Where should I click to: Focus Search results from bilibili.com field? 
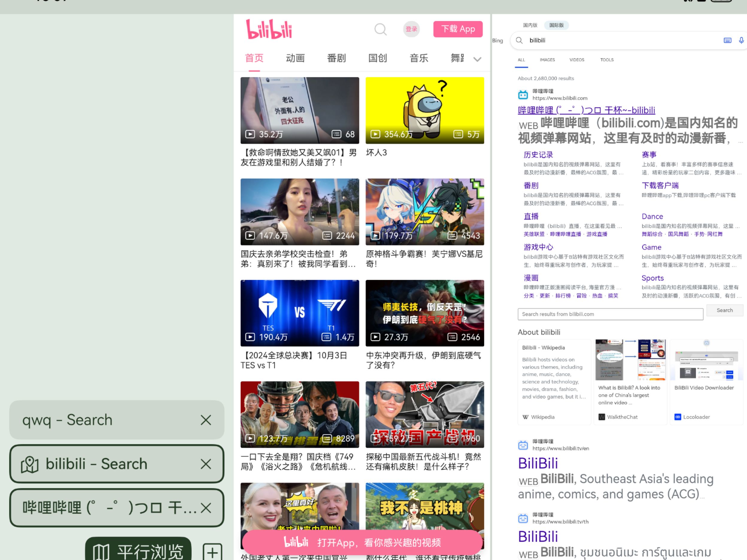coord(610,314)
